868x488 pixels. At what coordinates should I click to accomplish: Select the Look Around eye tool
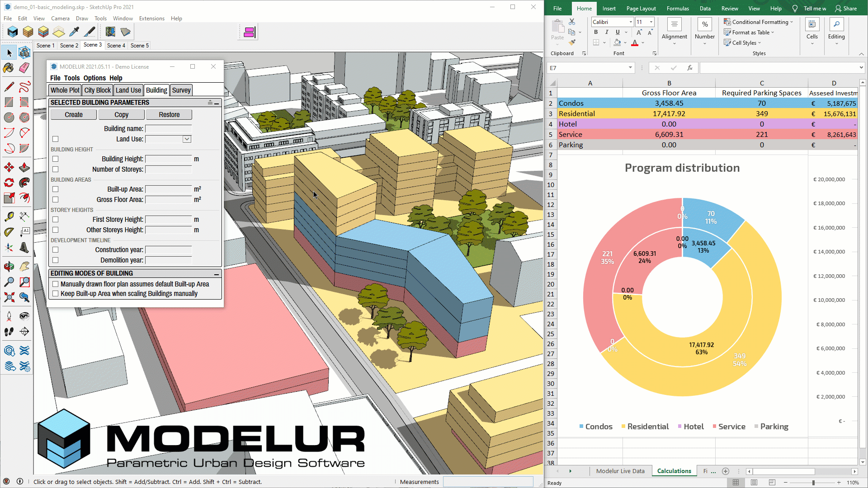24,316
